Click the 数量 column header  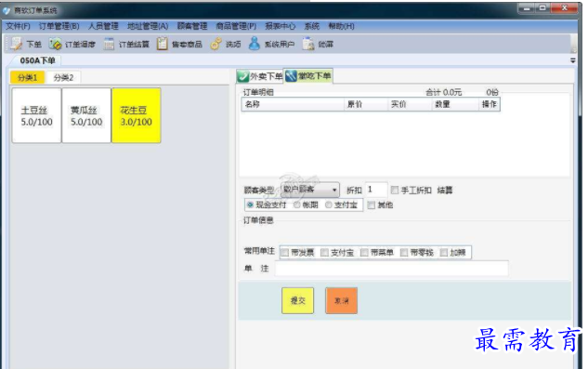[455, 104]
